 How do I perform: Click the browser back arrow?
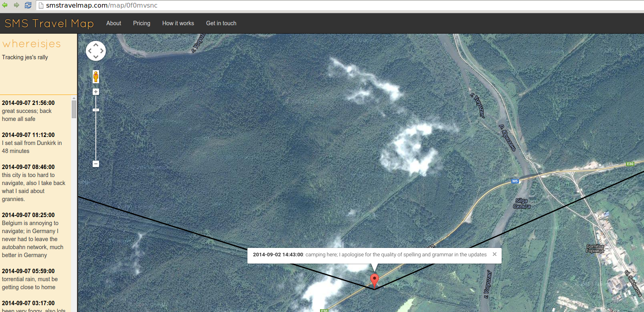[x=5, y=5]
